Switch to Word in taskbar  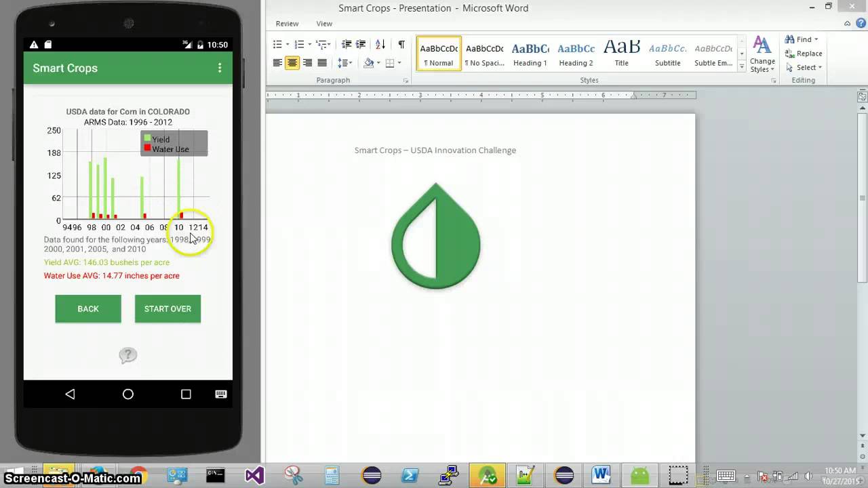601,474
